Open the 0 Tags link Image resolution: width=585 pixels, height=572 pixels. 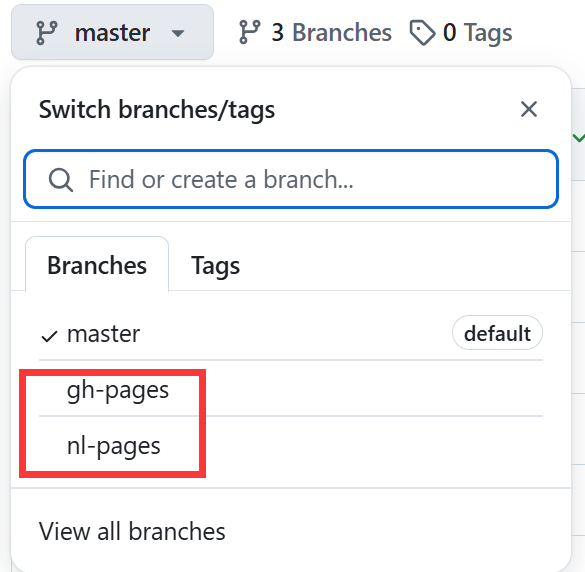(x=461, y=33)
